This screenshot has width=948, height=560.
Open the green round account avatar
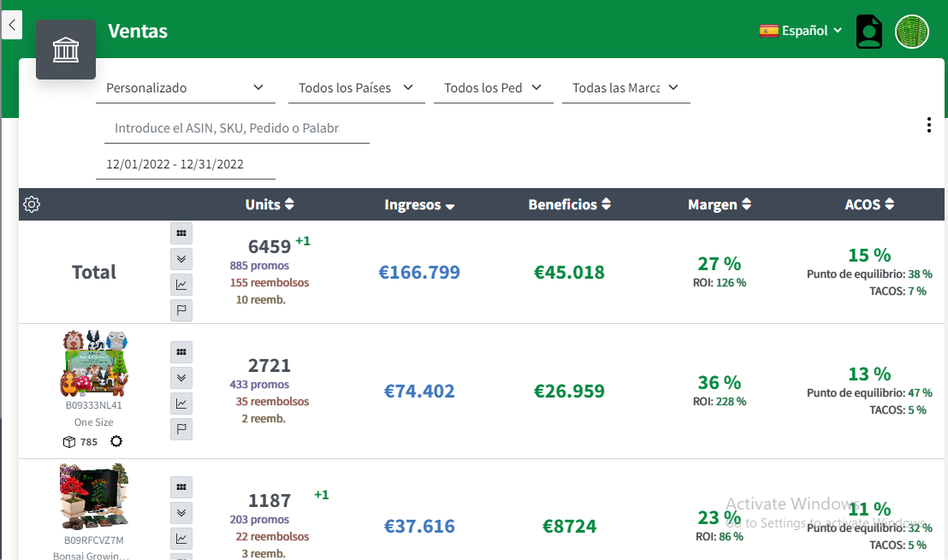912,32
